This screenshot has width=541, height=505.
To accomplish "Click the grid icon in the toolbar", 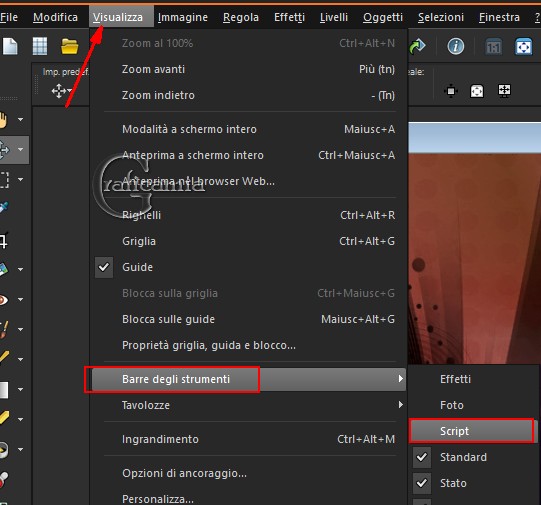I will point(40,46).
